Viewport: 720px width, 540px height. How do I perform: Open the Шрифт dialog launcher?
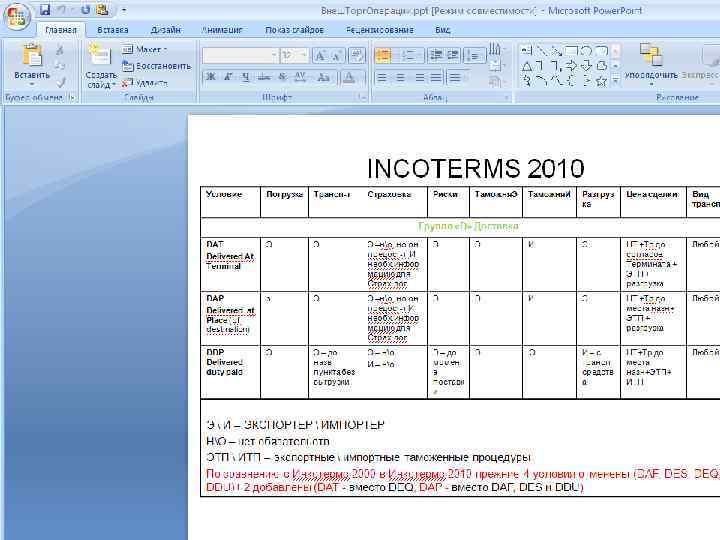(x=362, y=97)
